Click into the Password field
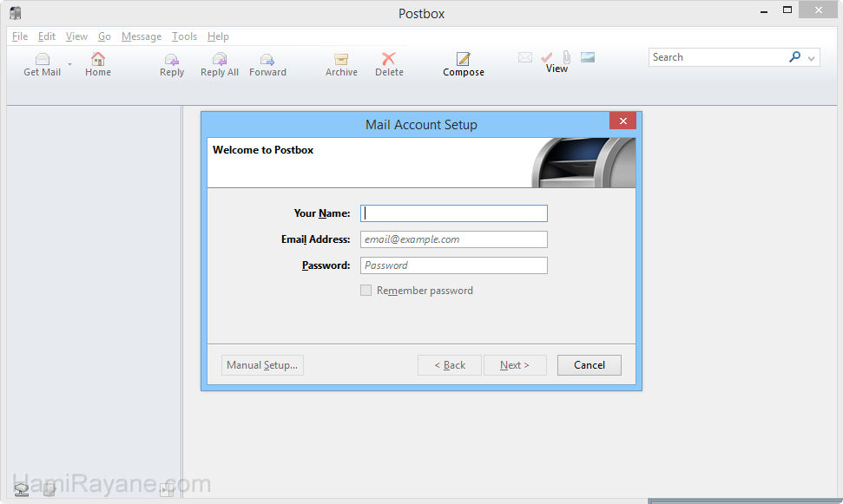Screen dimensions: 843x504 click(454, 265)
